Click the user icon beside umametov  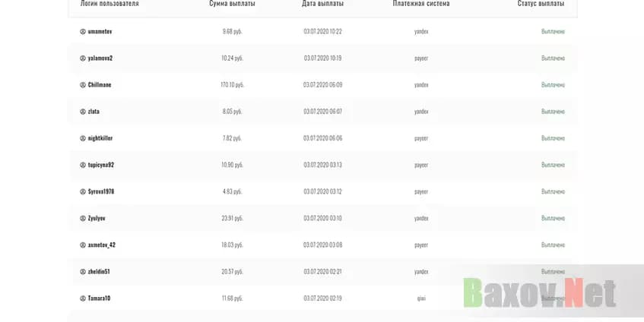83,32
